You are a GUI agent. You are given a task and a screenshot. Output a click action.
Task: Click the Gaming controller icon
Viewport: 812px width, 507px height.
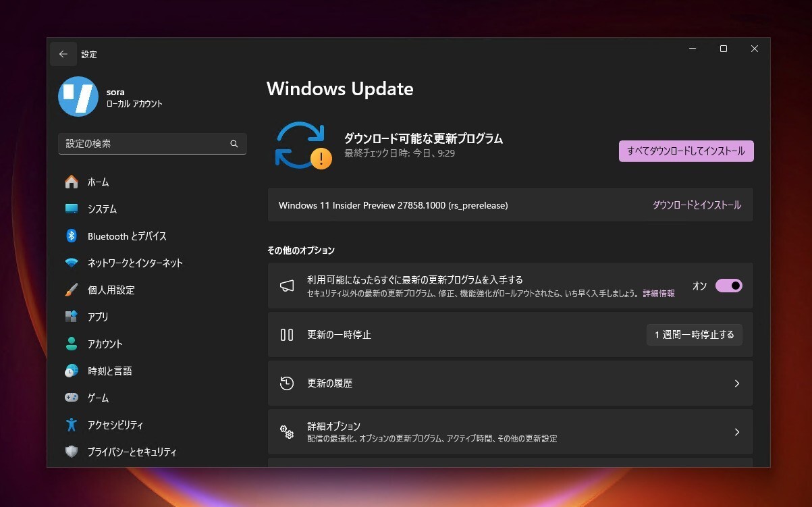[72, 398]
